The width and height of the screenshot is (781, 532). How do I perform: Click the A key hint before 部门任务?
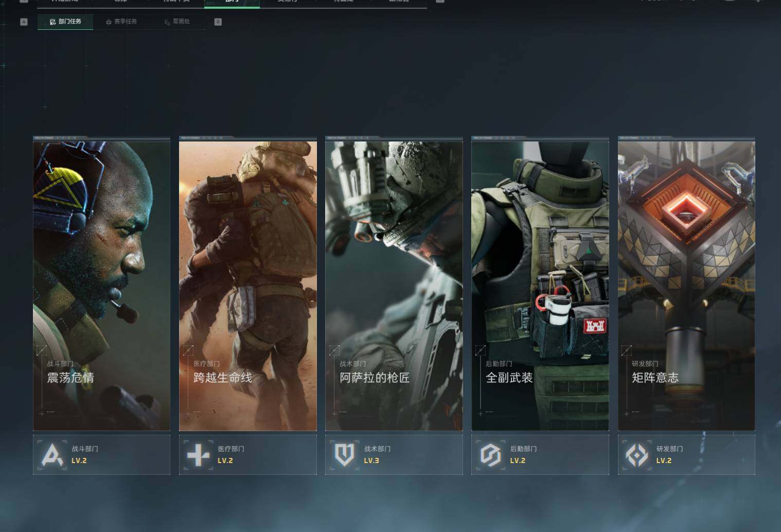pos(24,22)
